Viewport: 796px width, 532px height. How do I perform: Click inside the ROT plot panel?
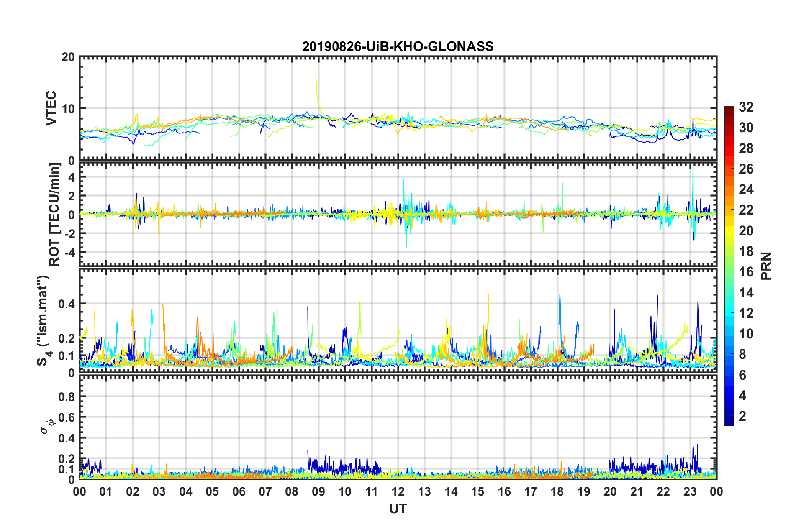[398, 214]
